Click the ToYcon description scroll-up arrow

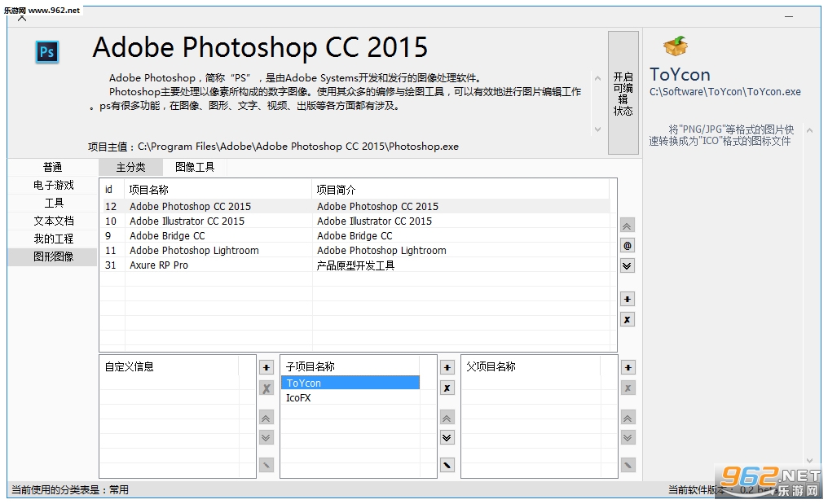[x=809, y=129]
